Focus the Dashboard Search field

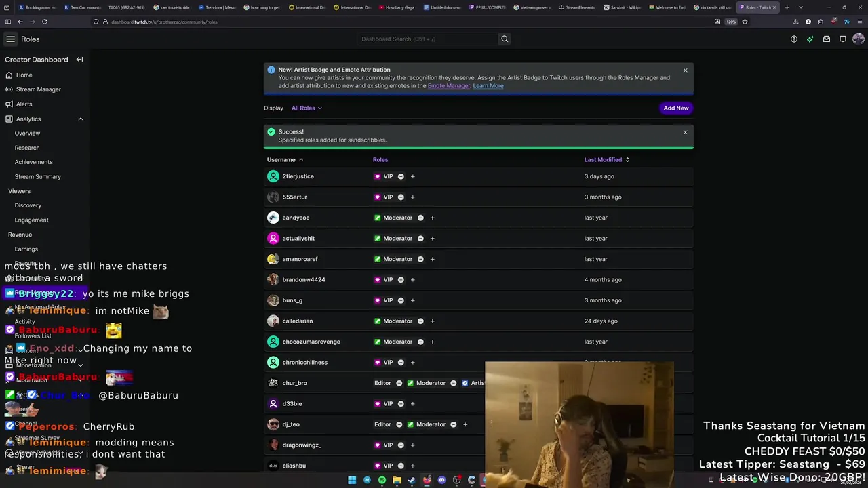coord(427,39)
